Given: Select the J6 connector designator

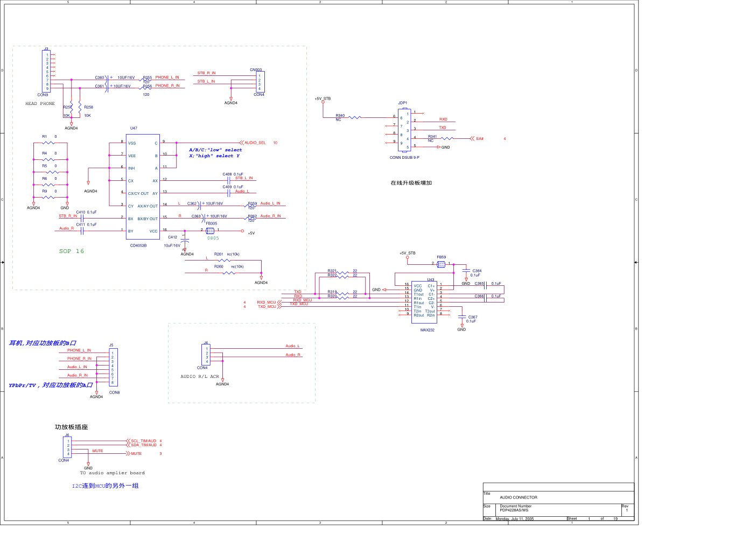Looking at the screenshot, I should click(67, 435).
